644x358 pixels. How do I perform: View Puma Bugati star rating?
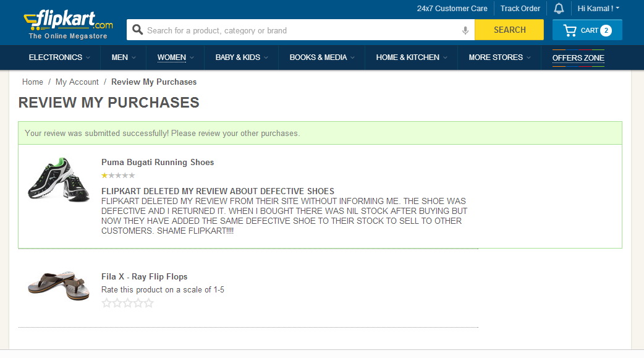pos(118,176)
